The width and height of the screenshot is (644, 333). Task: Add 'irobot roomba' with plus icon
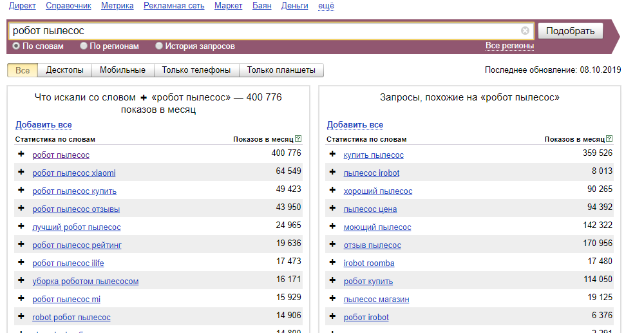333,262
